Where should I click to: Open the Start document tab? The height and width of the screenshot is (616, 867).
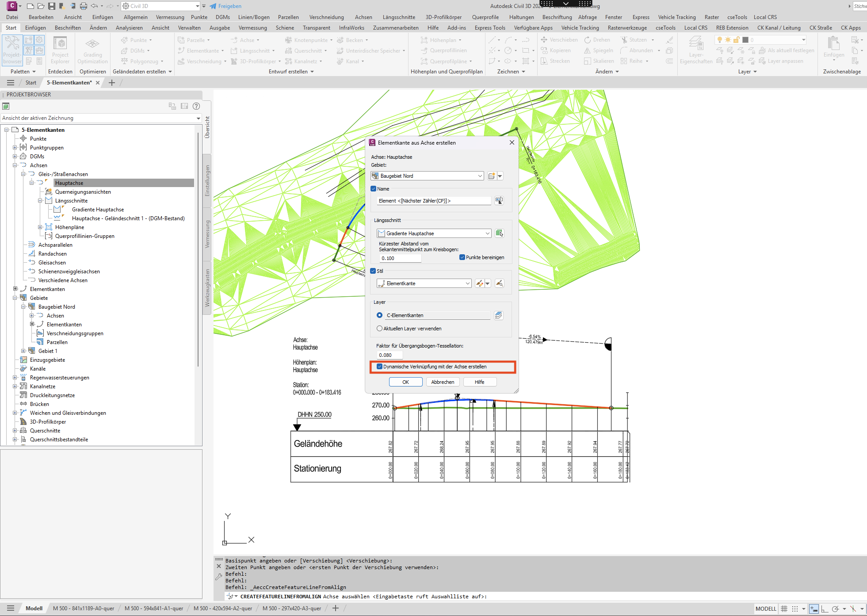31,83
